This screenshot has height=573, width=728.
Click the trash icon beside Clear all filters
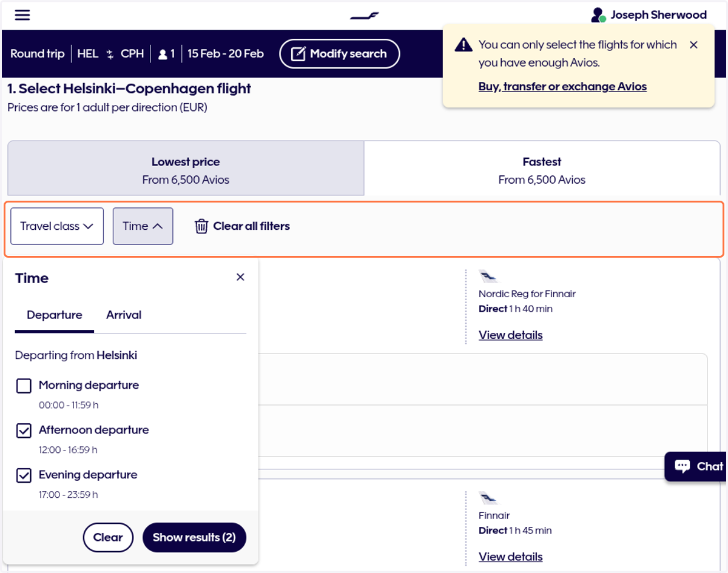click(201, 226)
